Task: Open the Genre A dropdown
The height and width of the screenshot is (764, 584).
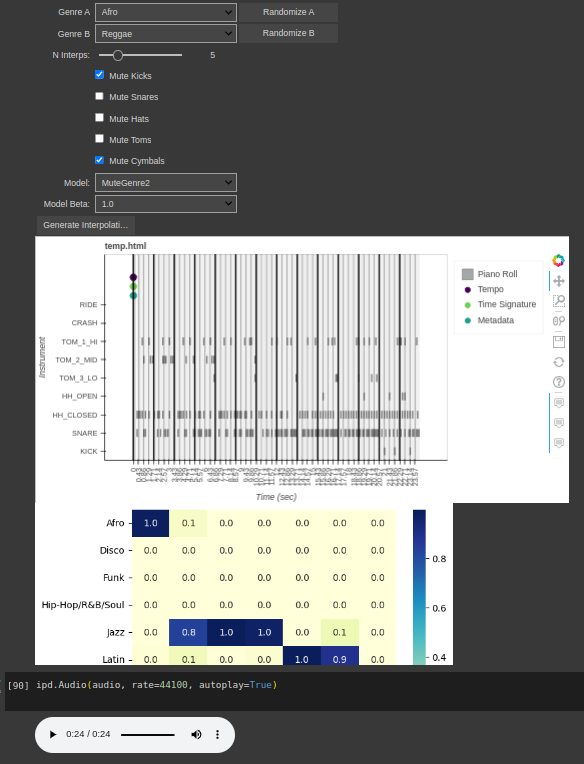Action: (166, 12)
